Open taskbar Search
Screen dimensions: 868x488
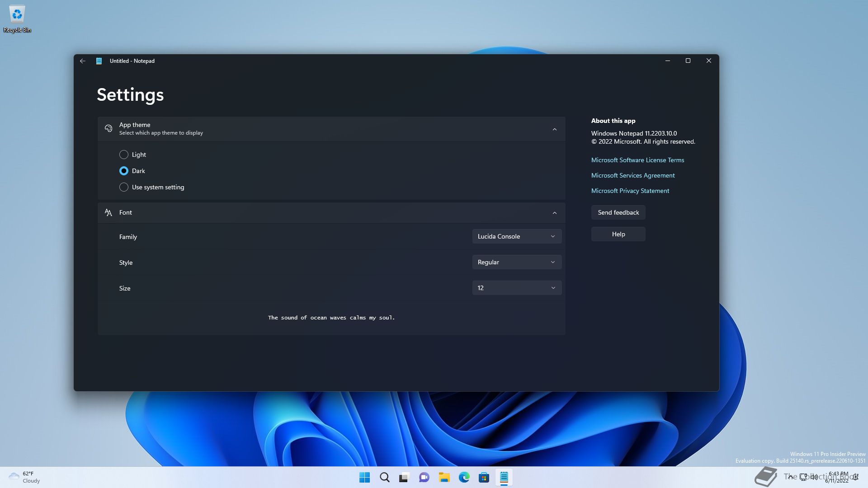384,478
